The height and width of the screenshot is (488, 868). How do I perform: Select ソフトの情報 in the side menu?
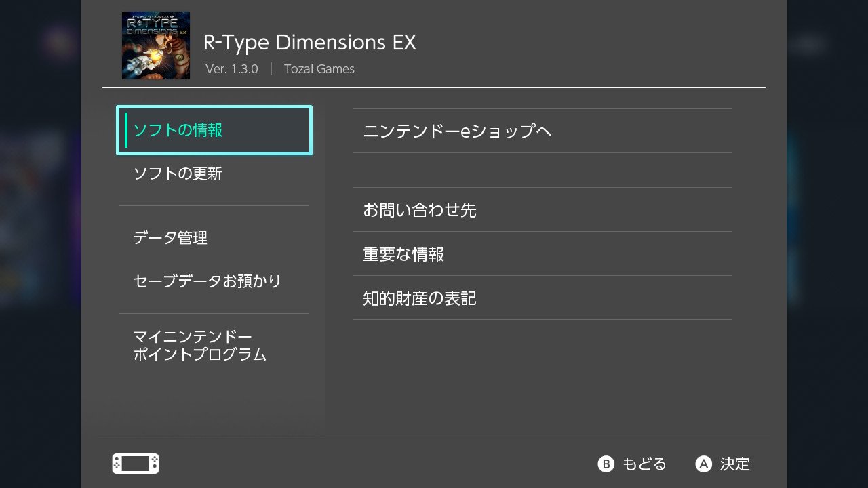point(214,130)
